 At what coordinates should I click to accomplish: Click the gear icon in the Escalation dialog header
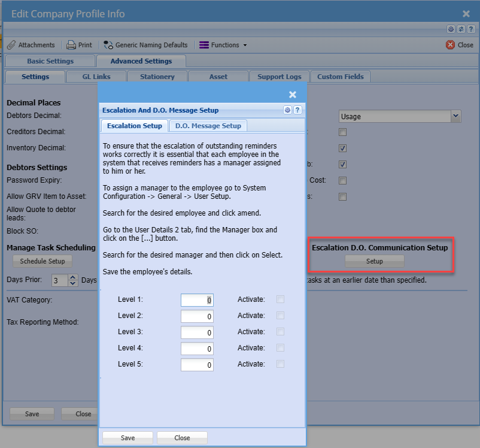pos(287,110)
